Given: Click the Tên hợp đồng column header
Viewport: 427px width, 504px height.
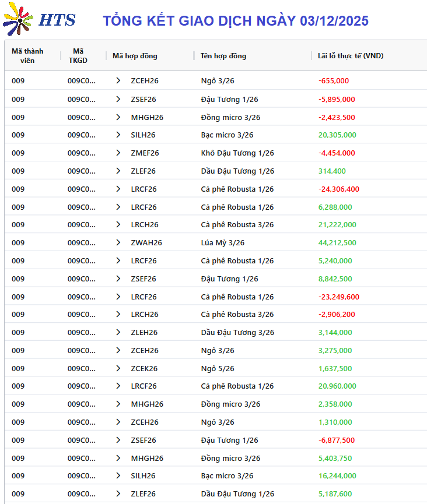Looking at the screenshot, I should pyautogui.click(x=223, y=56).
